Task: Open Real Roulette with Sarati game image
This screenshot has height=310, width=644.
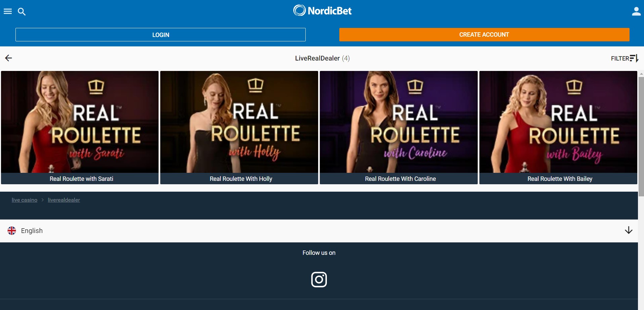Action: [x=80, y=122]
